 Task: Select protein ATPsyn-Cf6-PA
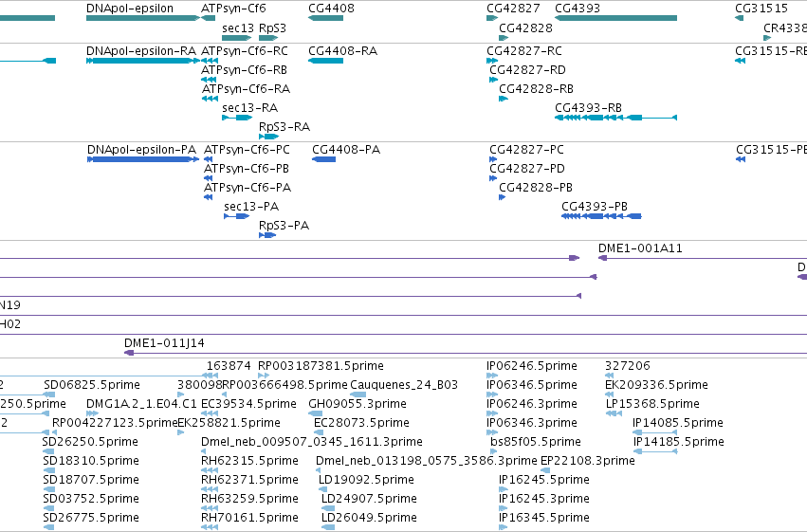tap(248, 188)
